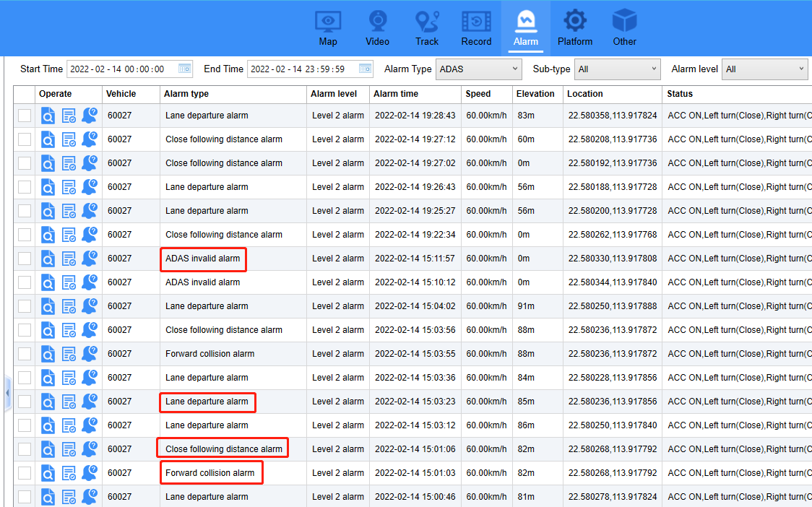
Task: Click the Start Time date field
Action: click(x=129, y=69)
